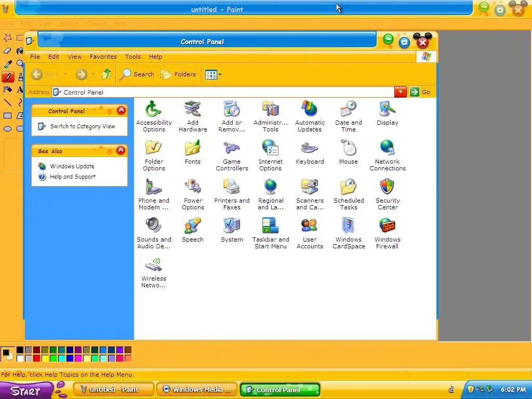532x399 pixels.
Task: Open the Start menu
Action: [x=26, y=391]
